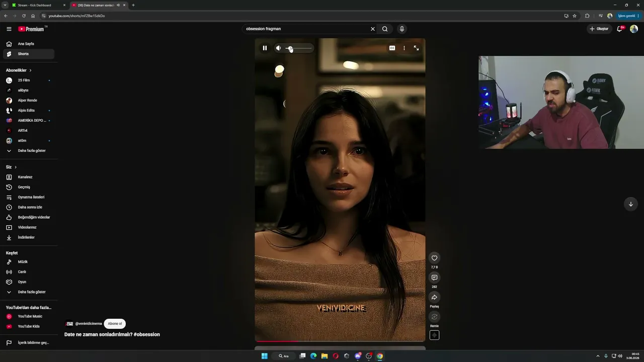This screenshot has width=644, height=362.
Task: Like the Short with the heart button
Action: click(x=434, y=258)
